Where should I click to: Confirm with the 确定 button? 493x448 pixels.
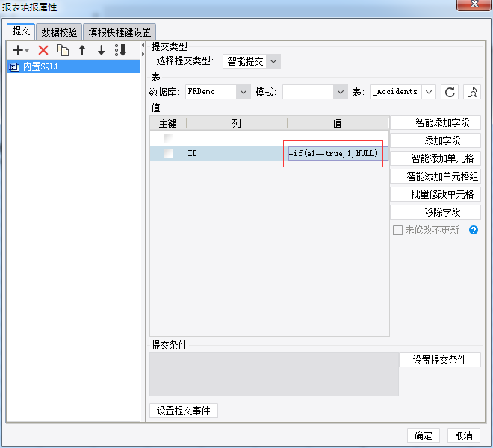tap(424, 435)
